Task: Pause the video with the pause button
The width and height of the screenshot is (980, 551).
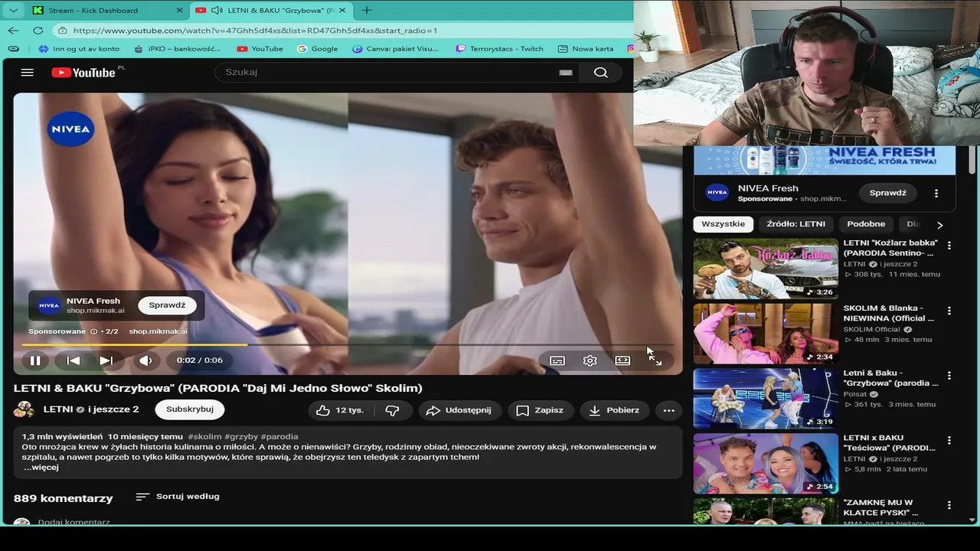Action: 35,360
